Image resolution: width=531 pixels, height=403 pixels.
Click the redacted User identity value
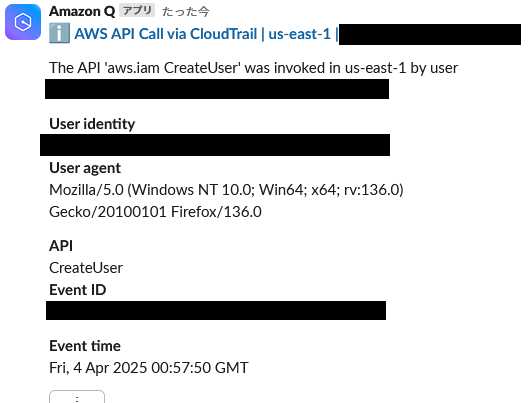click(x=215, y=145)
